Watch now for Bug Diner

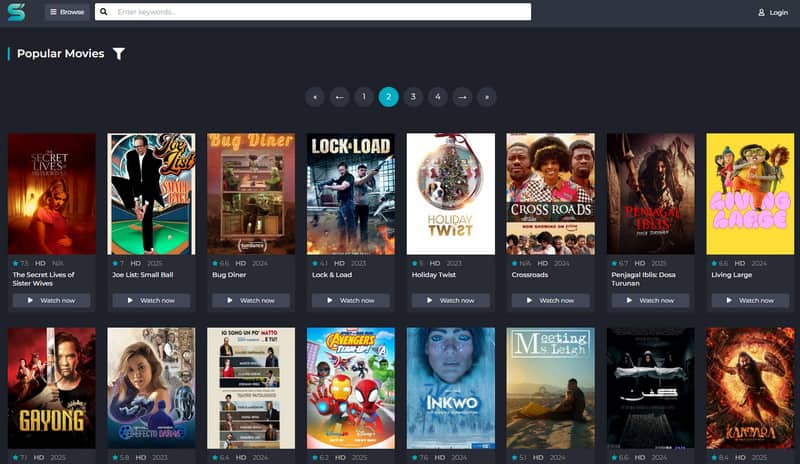[x=251, y=300]
